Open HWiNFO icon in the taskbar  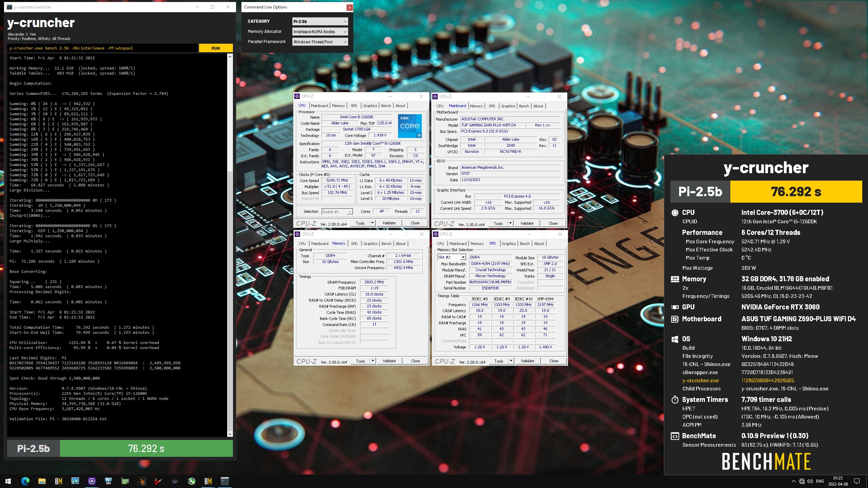[108, 481]
